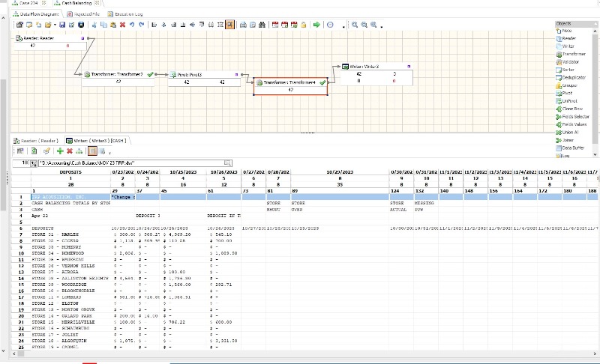Click the Objects palette scroll down arrow
The image size is (600, 364).
click(x=595, y=154)
